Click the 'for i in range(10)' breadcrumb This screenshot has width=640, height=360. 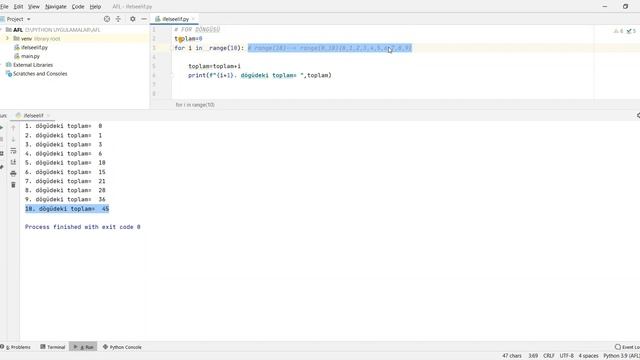pos(195,104)
